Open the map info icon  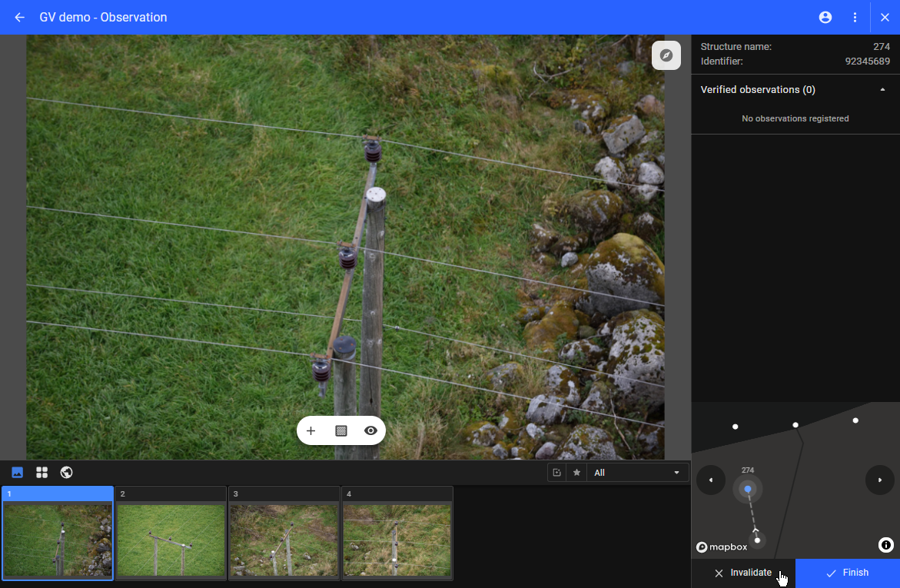pyautogui.click(x=885, y=545)
